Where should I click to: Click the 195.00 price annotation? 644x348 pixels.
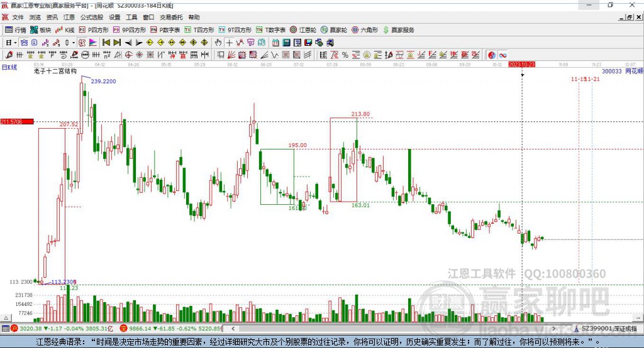pos(297,145)
